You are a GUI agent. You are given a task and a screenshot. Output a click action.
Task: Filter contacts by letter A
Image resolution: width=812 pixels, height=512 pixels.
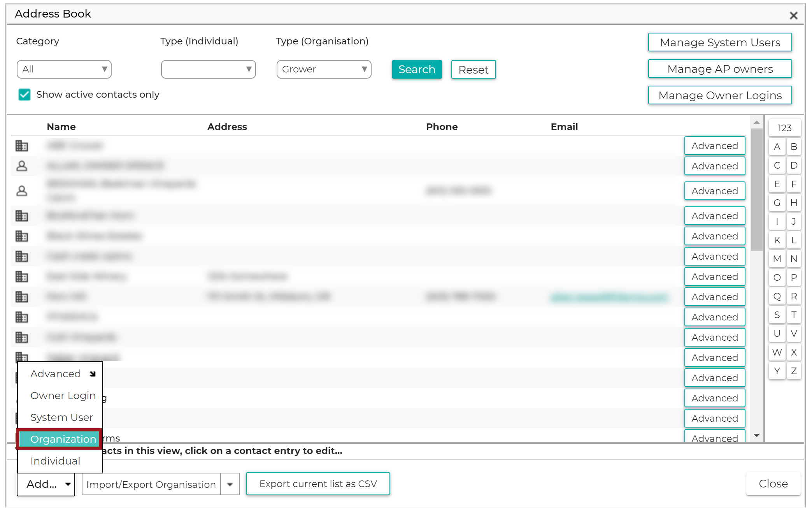(x=777, y=147)
